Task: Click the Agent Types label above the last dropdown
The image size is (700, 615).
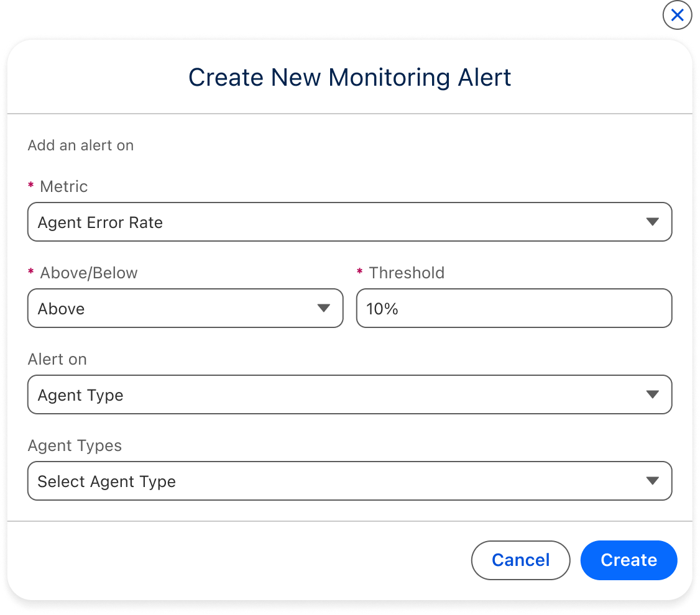Action: 75,445
